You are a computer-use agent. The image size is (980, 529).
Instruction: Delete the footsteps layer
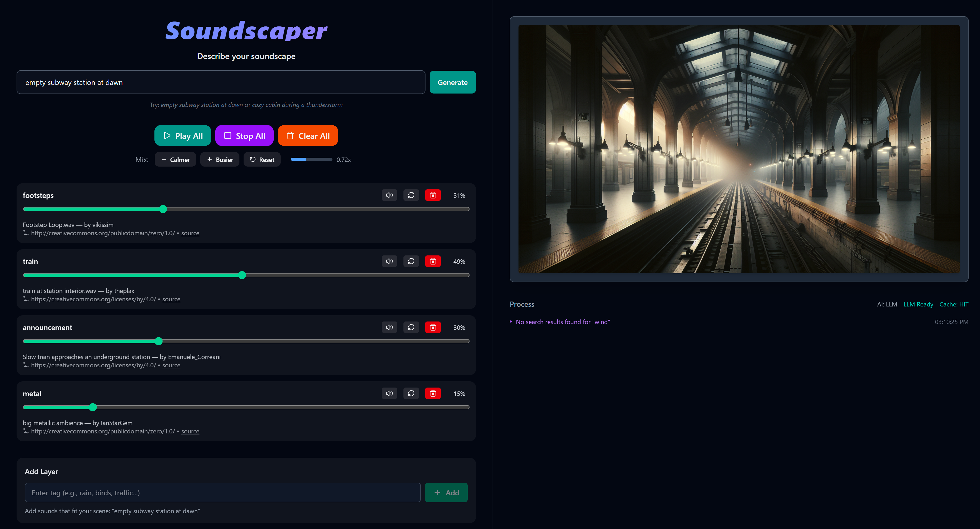[x=432, y=195]
